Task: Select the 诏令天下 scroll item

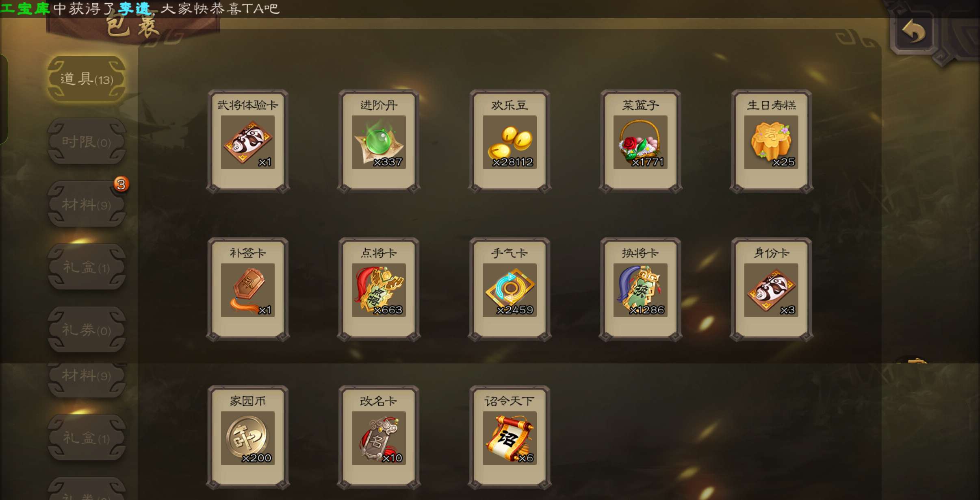Action: (510, 437)
